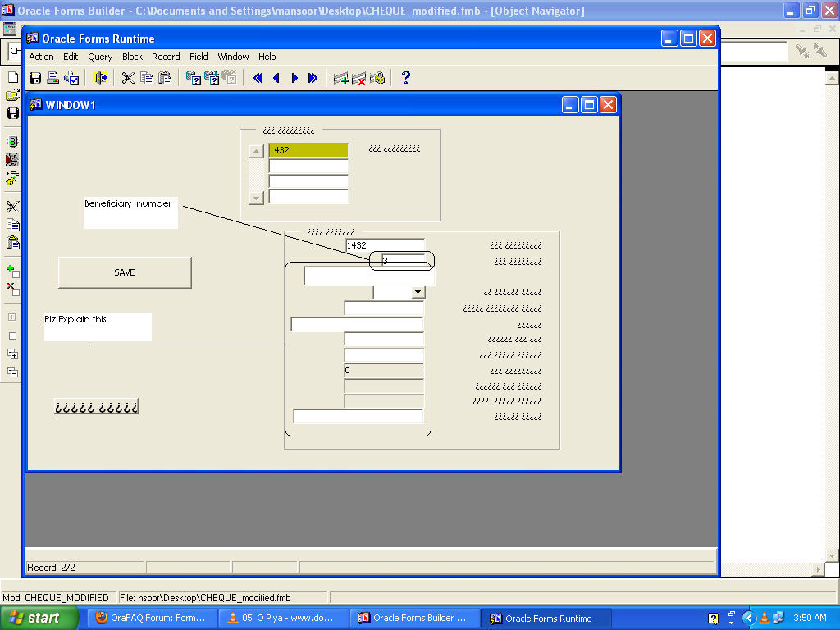Viewport: 840px width, 630px height.
Task: Click the field containing 3
Action: [403, 261]
